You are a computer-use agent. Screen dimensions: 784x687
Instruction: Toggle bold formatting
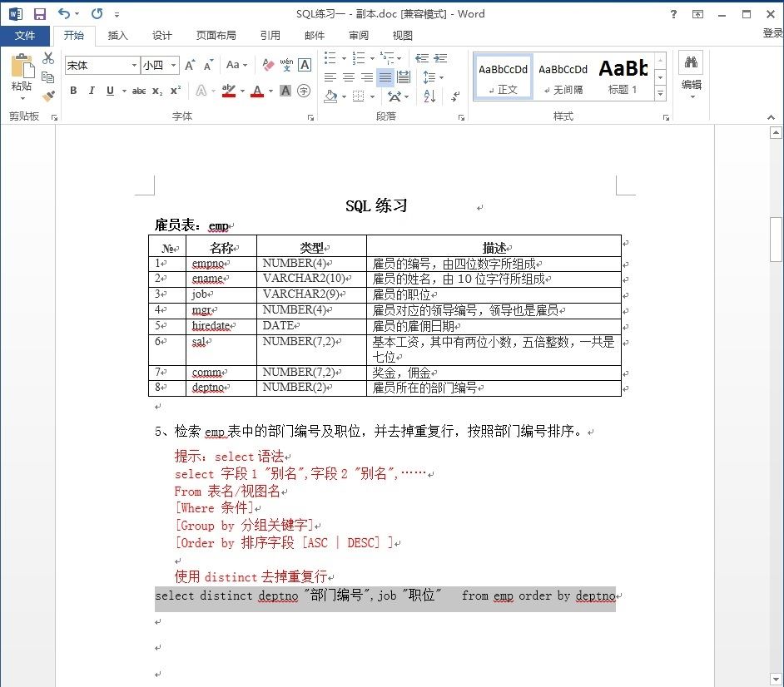click(73, 91)
